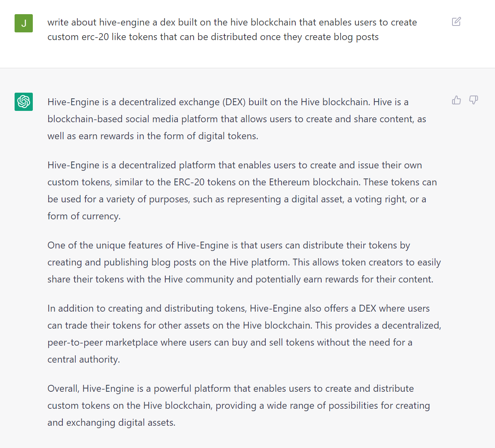Click '(DEX)' in the first response line

point(234,102)
